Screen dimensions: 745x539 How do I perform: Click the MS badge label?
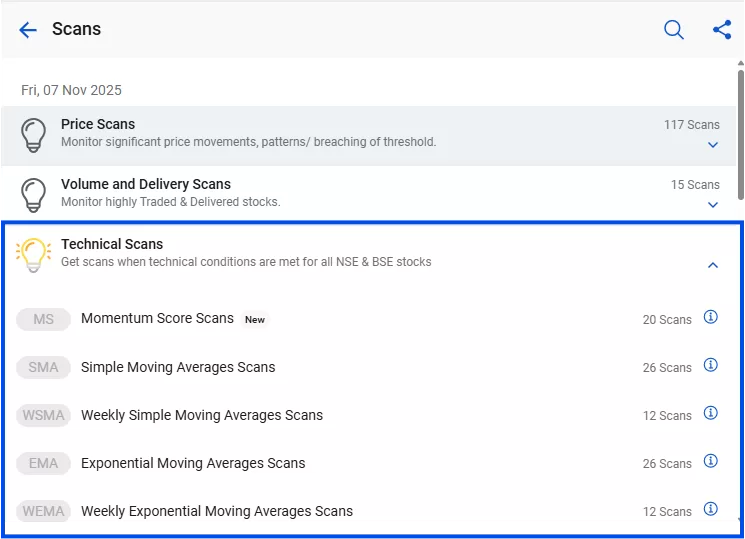pos(43,319)
